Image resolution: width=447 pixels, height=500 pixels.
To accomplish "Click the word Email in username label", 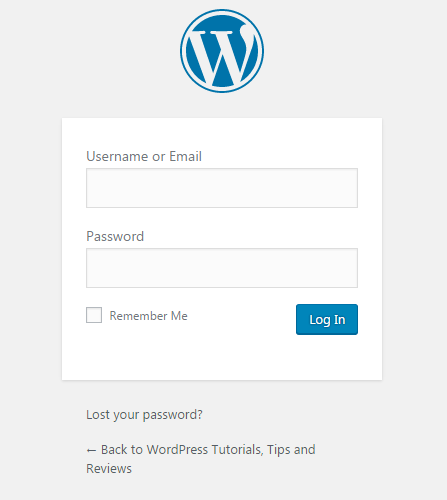I will coord(186,156).
